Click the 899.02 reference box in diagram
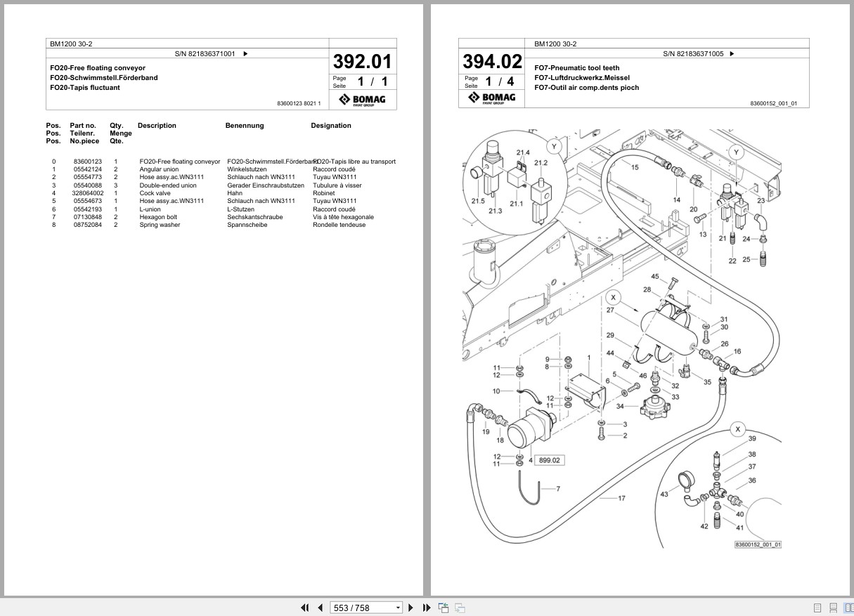854x616 pixels. [x=550, y=461]
